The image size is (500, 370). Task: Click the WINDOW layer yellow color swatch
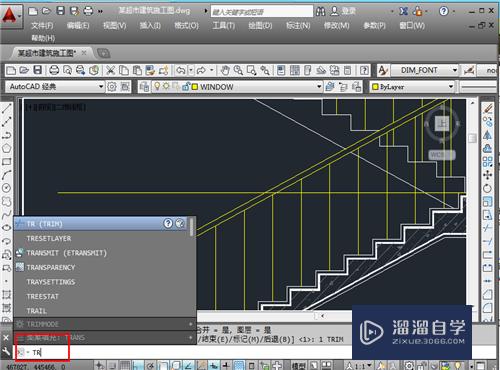(195, 87)
